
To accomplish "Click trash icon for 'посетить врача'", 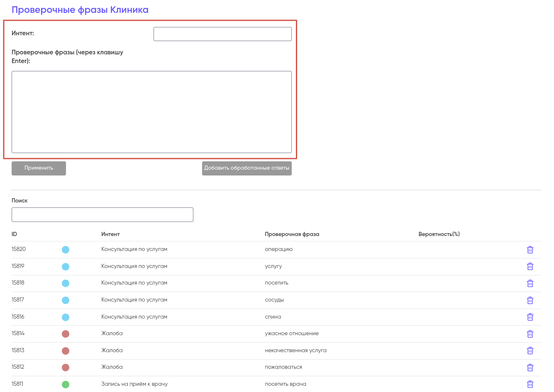I will pos(530,384).
